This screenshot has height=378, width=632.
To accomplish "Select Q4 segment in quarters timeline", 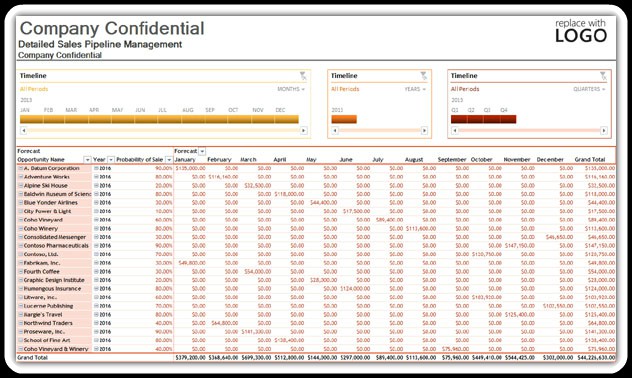I will click(508, 119).
